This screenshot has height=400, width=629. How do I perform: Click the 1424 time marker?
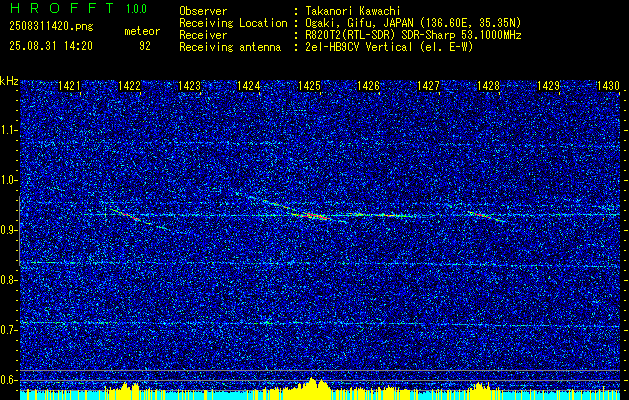248,86
